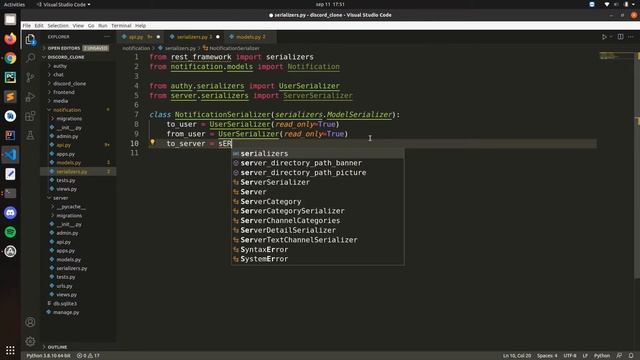Collapse the server folder
Screen dimensions: 640x360
tap(60, 198)
